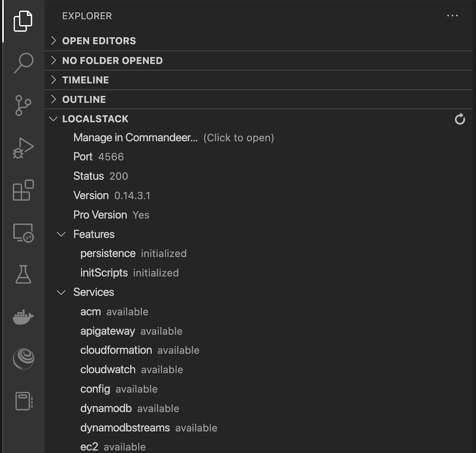Click the EXPLORER panel title

(87, 16)
